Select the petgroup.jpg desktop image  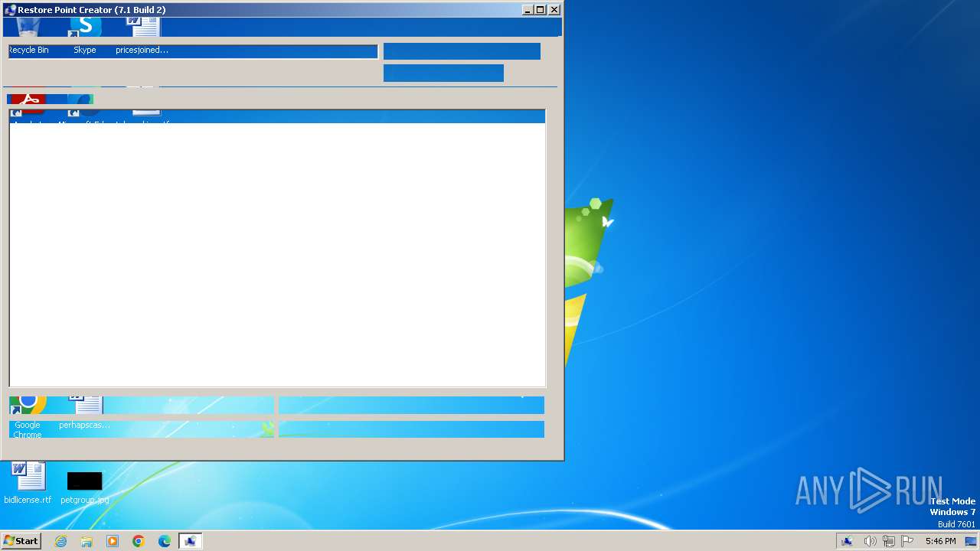tap(84, 487)
